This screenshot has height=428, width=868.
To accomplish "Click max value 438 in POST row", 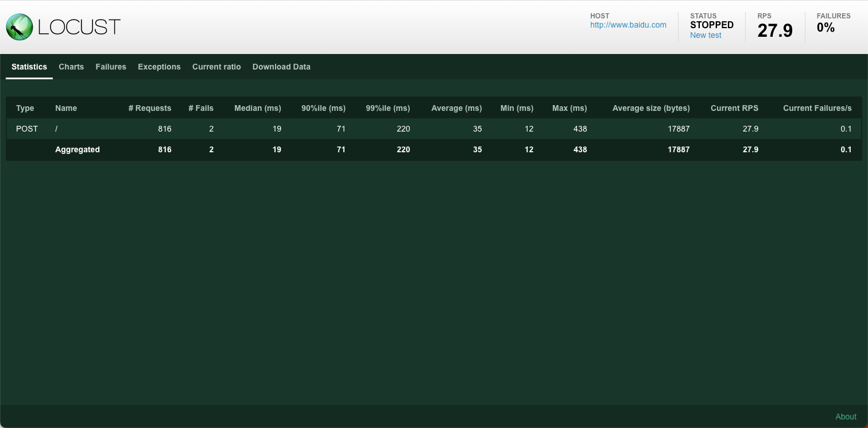I will [580, 129].
